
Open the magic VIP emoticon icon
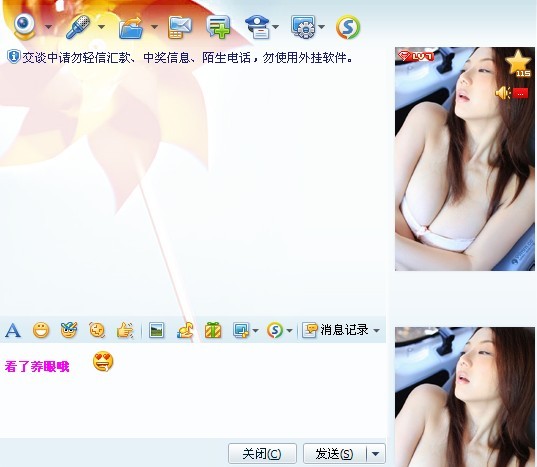(x=69, y=330)
